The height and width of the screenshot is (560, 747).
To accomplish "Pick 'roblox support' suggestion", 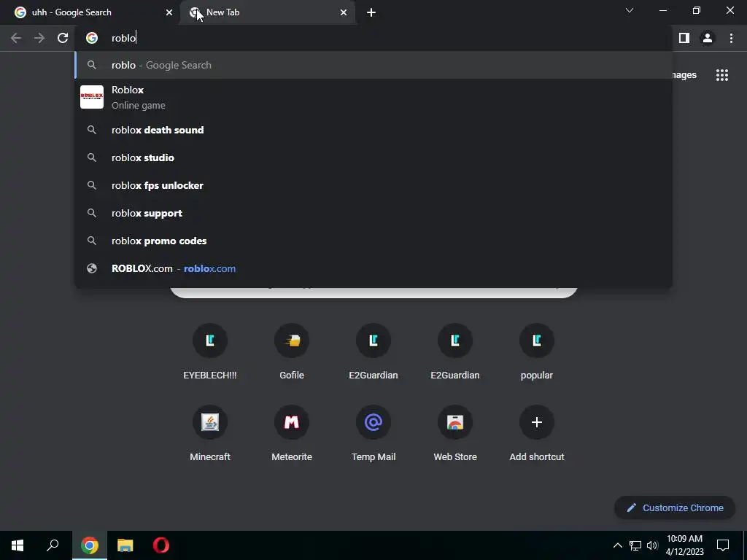I will 373,213.
